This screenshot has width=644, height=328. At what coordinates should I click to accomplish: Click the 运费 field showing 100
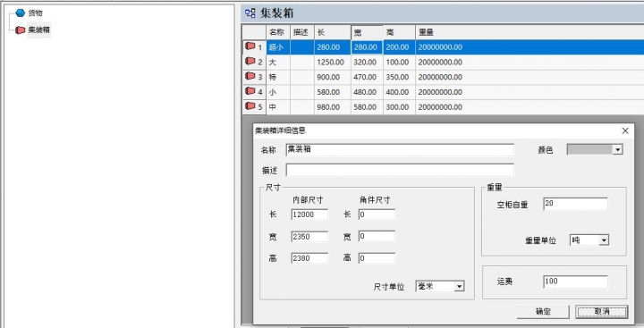click(x=575, y=282)
